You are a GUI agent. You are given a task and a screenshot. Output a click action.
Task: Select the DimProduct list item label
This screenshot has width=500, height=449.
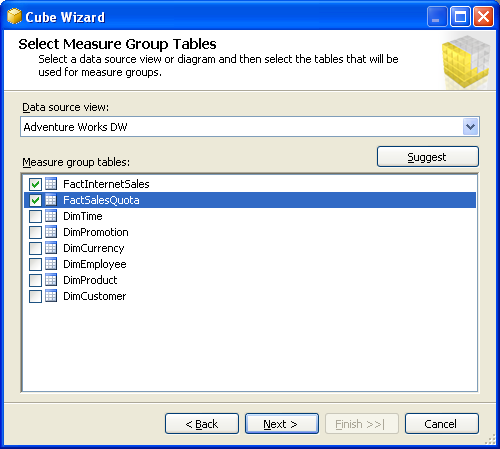pos(90,280)
